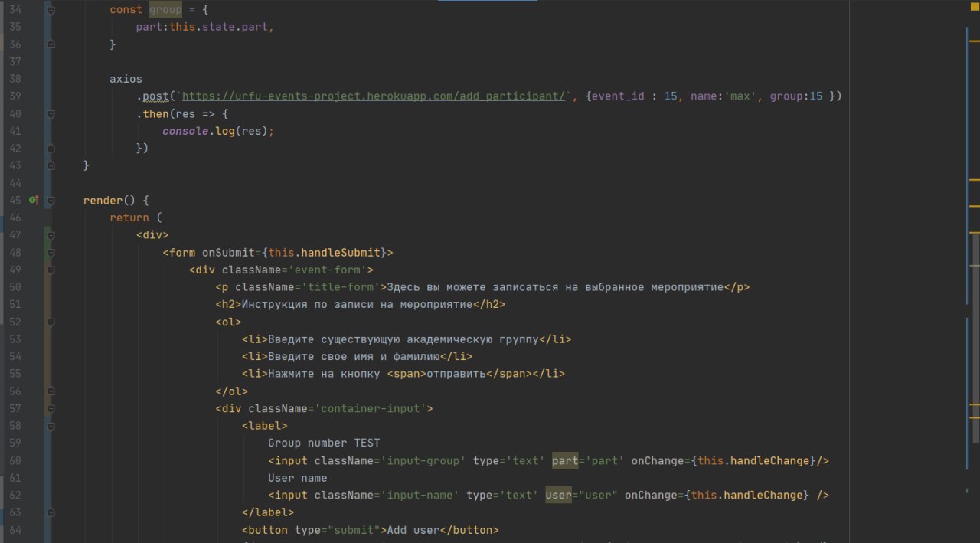Collapse the render() method at line 45
Screen dimensions: 980x543
point(51,201)
